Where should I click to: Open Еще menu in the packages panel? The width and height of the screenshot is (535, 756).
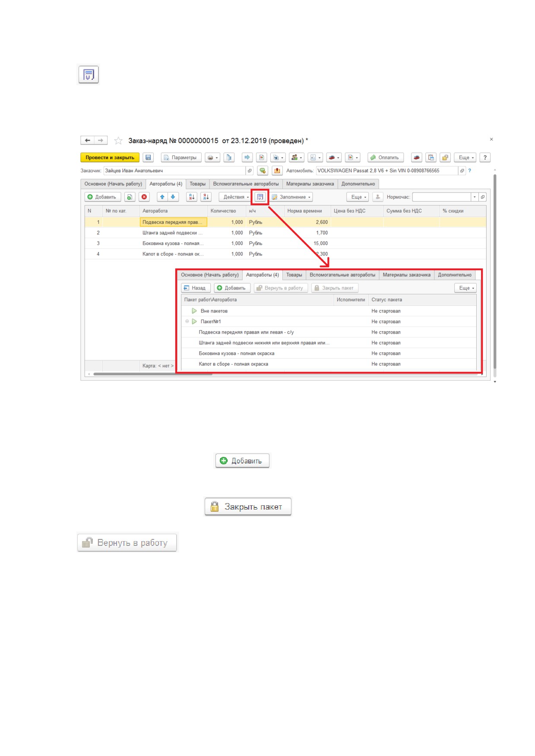(x=465, y=288)
